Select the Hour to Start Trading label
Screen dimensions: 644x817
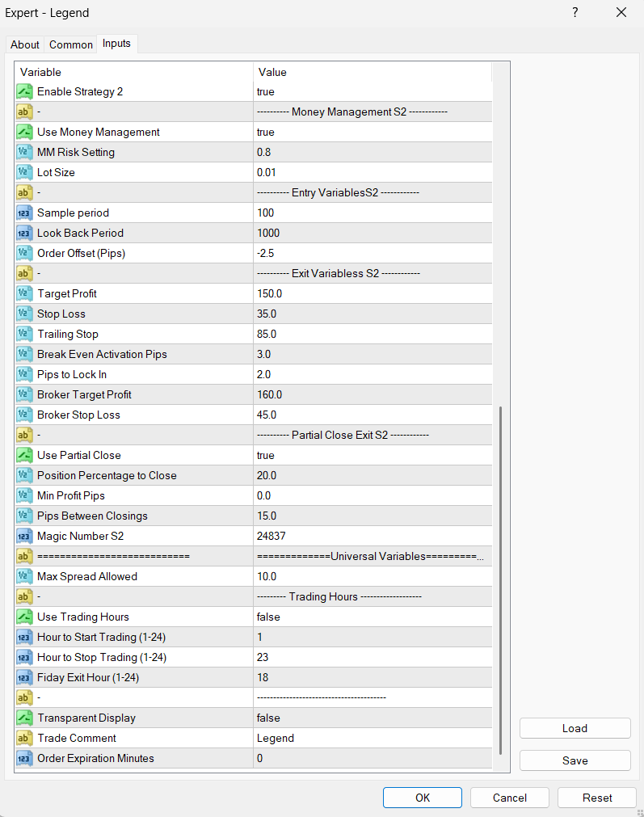[x=101, y=637]
